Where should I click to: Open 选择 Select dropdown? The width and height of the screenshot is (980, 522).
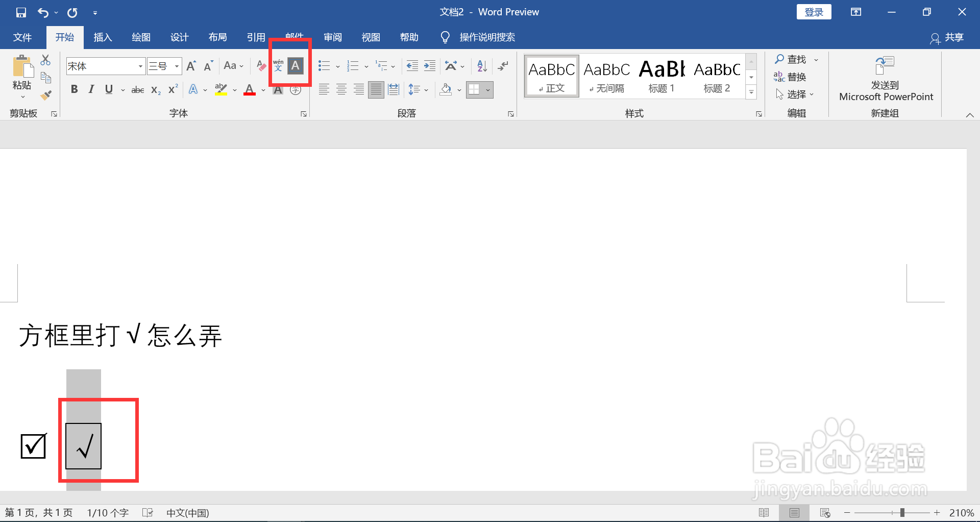[x=795, y=94]
